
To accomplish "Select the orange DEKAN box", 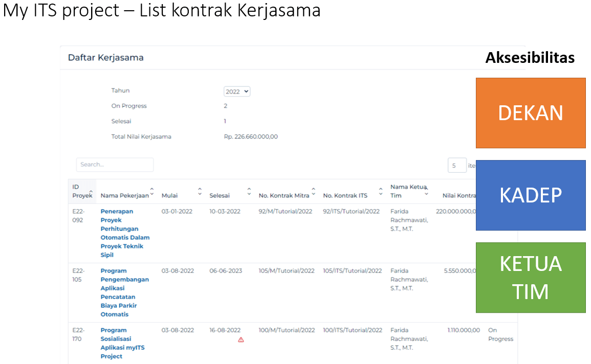I will pos(531,113).
